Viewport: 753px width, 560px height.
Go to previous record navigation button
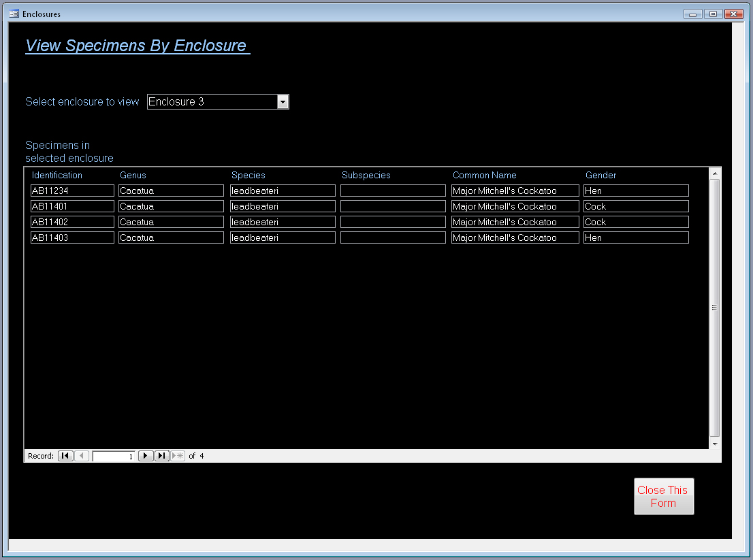pyautogui.click(x=82, y=456)
